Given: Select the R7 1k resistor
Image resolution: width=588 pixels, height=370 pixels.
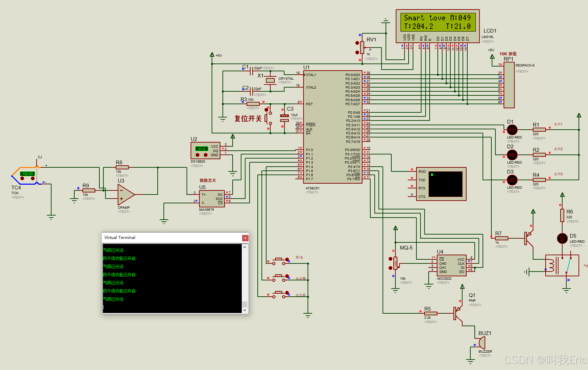Looking at the screenshot, I should point(502,238).
